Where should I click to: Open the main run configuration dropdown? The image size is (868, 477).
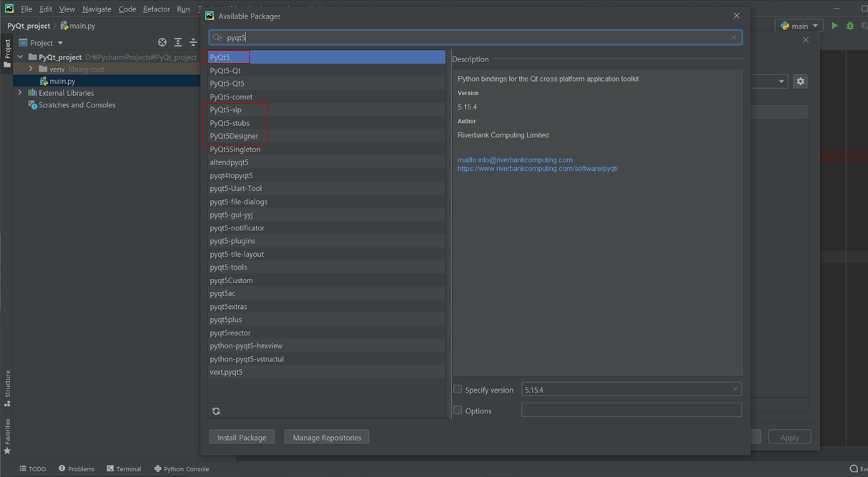[799, 26]
